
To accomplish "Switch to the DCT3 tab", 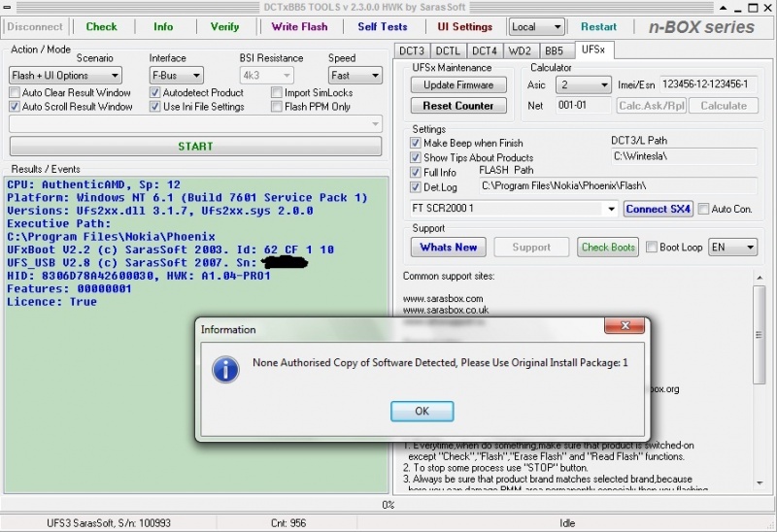I will pyautogui.click(x=412, y=51).
